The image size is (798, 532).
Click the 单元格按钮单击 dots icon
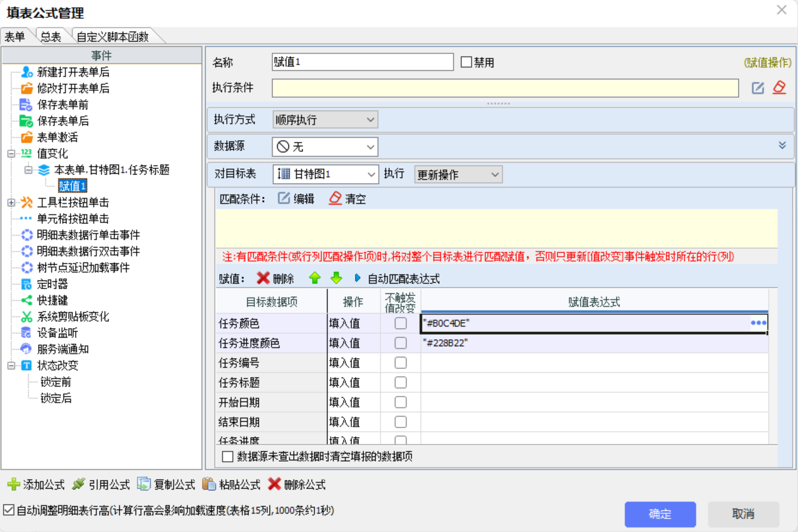(26, 219)
